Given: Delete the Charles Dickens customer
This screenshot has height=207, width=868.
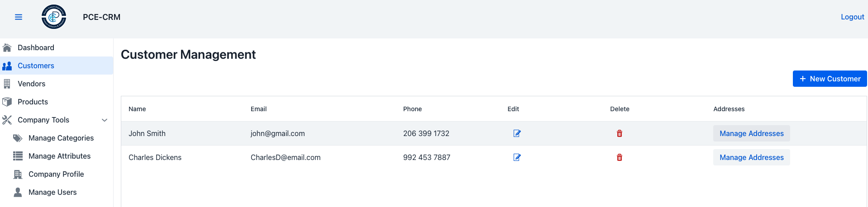Looking at the screenshot, I should click(x=620, y=157).
